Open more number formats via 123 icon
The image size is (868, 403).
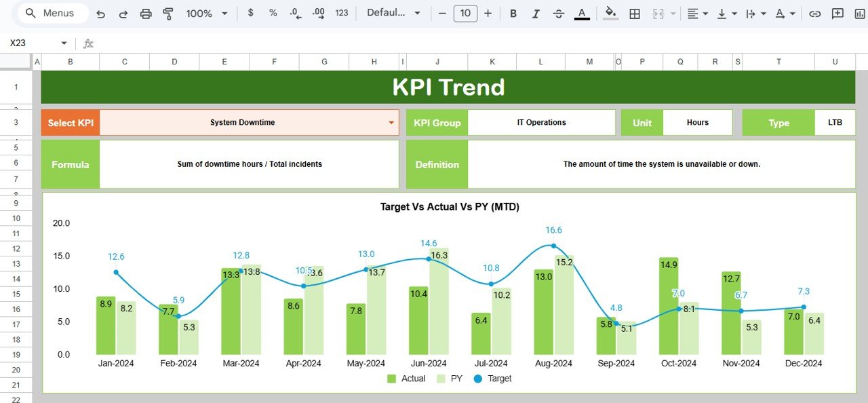point(342,13)
